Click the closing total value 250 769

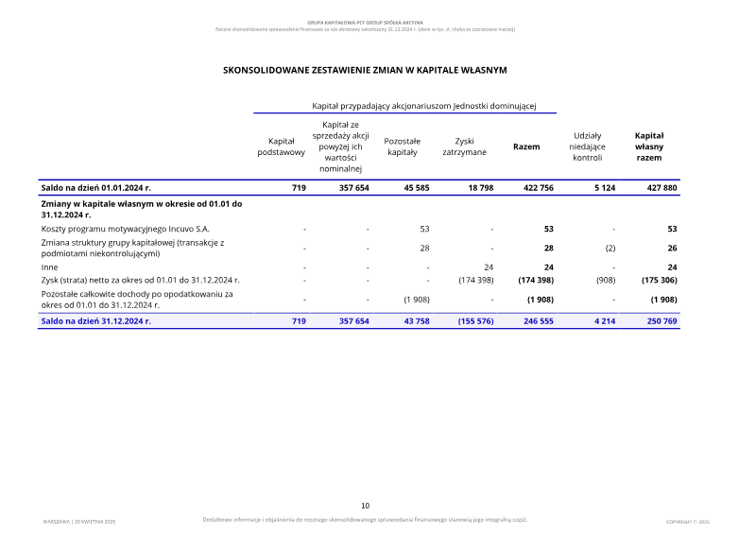[x=661, y=320]
